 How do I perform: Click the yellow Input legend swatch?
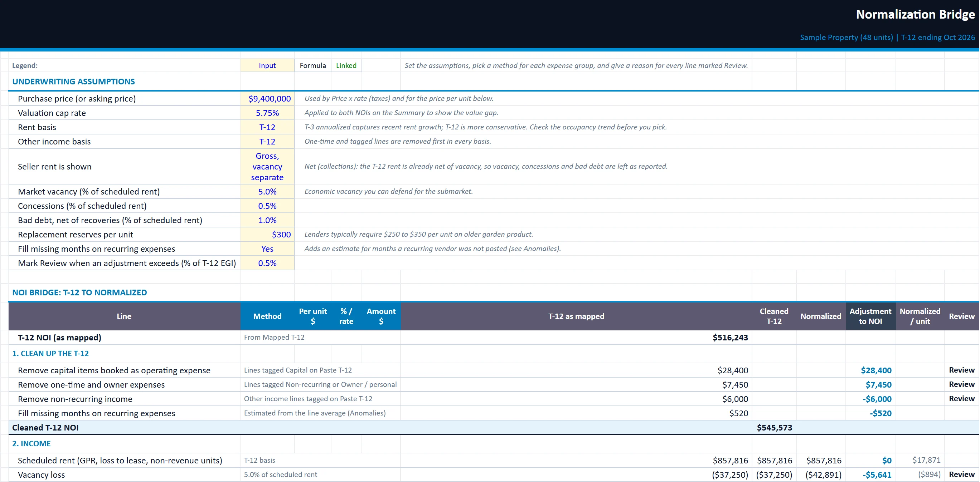point(267,65)
